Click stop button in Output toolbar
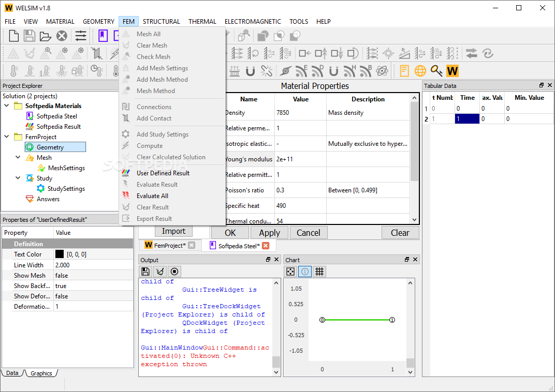Screen dimensions: 555x392 [174, 272]
